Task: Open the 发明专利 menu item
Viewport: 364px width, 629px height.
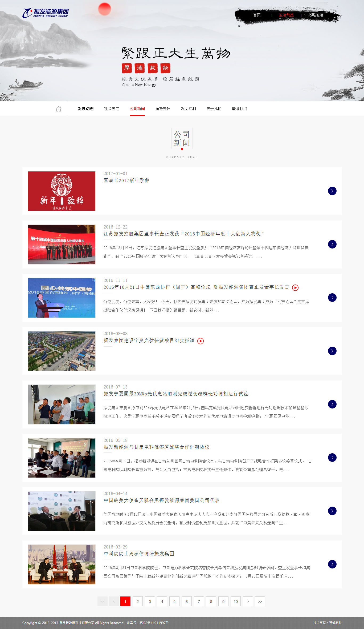Action: click(x=188, y=109)
